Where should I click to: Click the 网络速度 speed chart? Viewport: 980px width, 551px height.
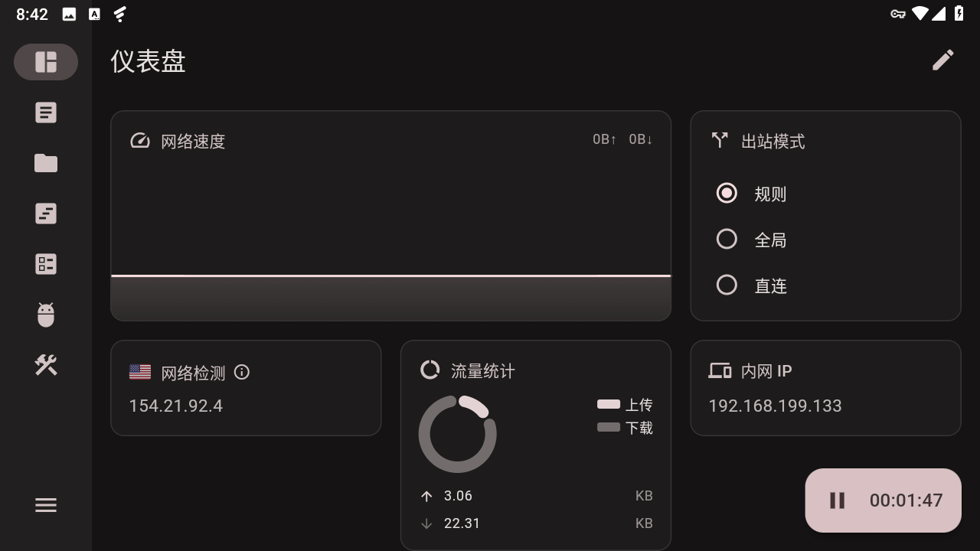(390, 230)
